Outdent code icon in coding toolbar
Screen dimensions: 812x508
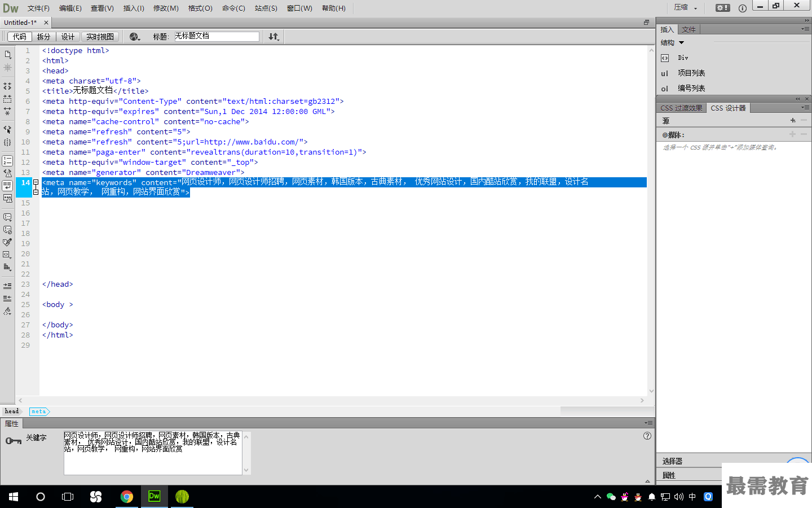pos(7,299)
